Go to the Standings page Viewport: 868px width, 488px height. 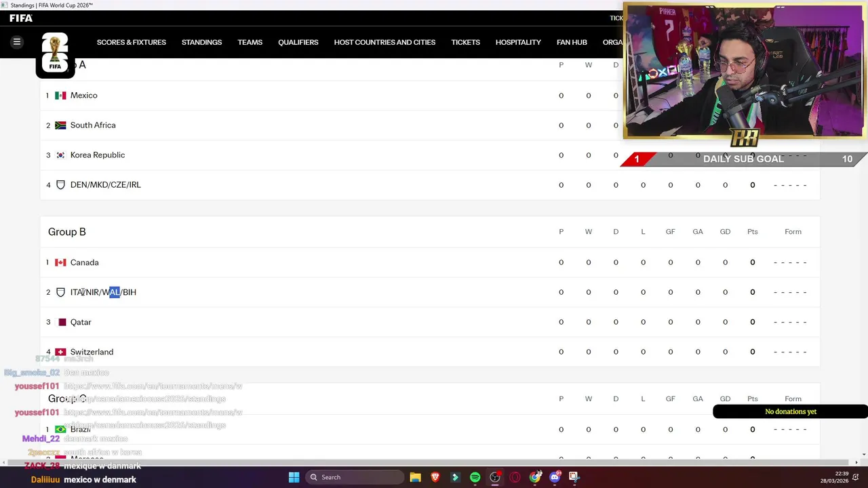pos(201,42)
